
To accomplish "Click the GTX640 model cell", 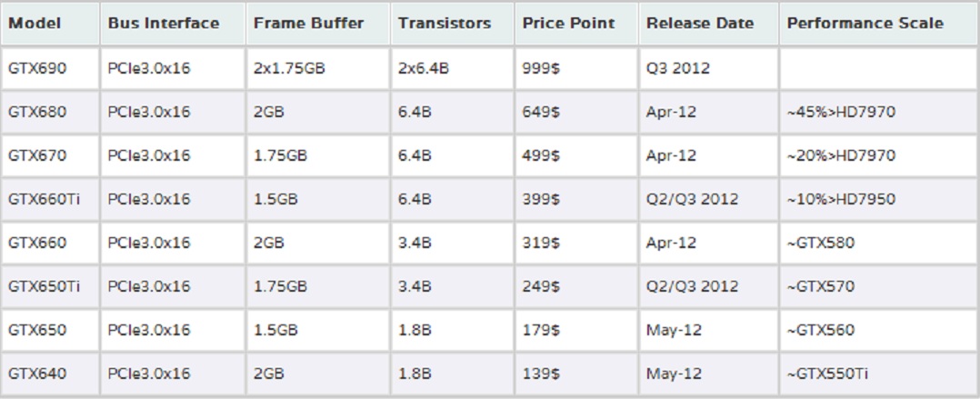I will coord(34,374).
